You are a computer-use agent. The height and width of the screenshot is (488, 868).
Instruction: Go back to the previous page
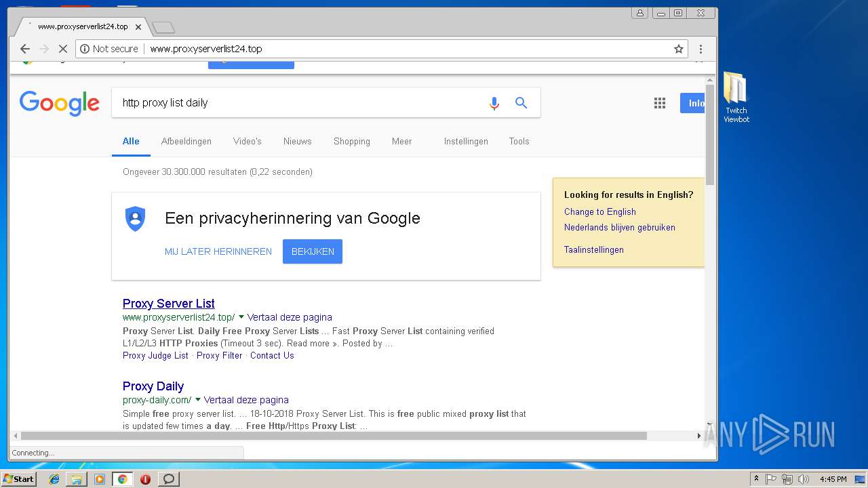click(25, 49)
